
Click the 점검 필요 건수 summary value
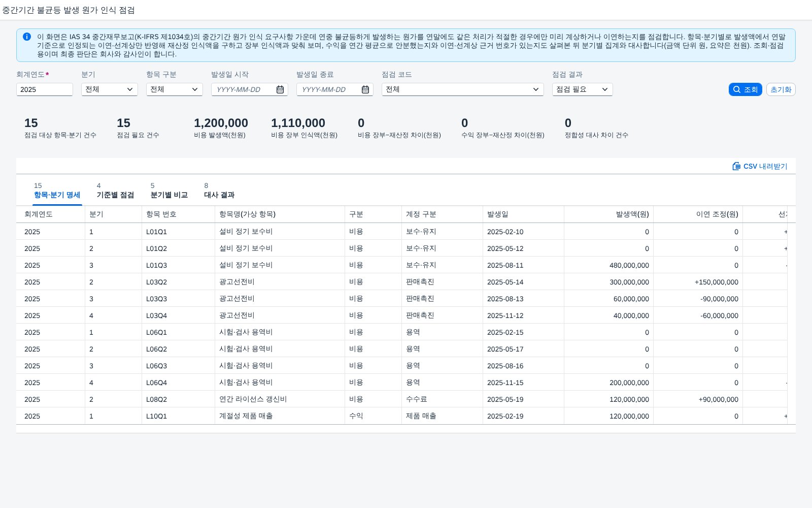click(123, 123)
